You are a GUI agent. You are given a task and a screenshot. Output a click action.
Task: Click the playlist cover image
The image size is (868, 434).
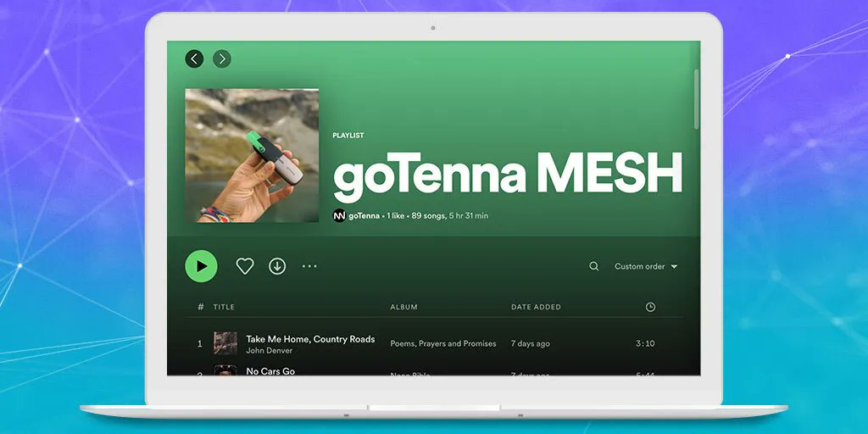click(252, 156)
